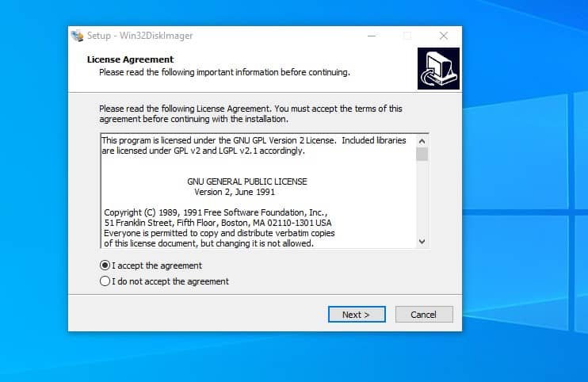The image size is (588, 382).
Task: Click the Free Software Foundation copyright line
Action: pos(215,212)
